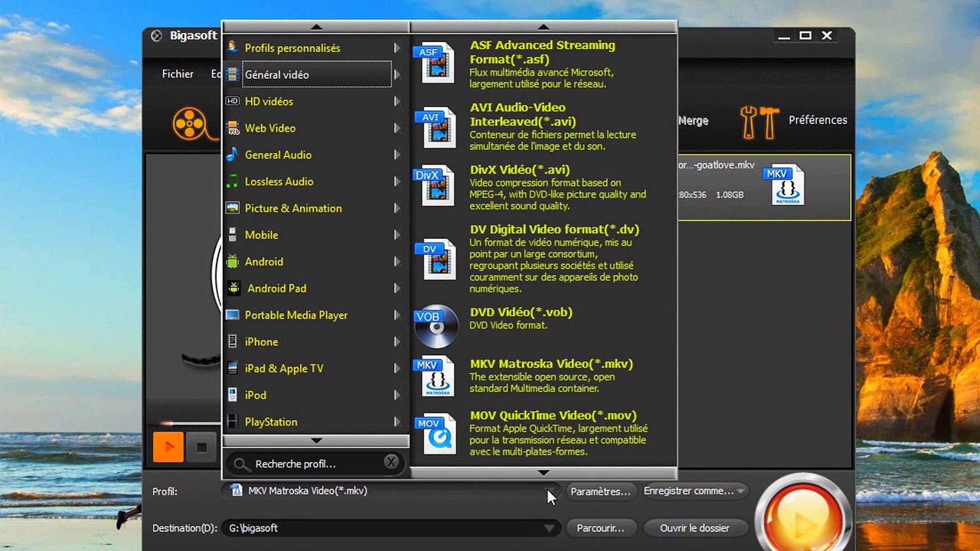The image size is (980, 551).
Task: Click the iPhone device icon
Action: [232, 341]
